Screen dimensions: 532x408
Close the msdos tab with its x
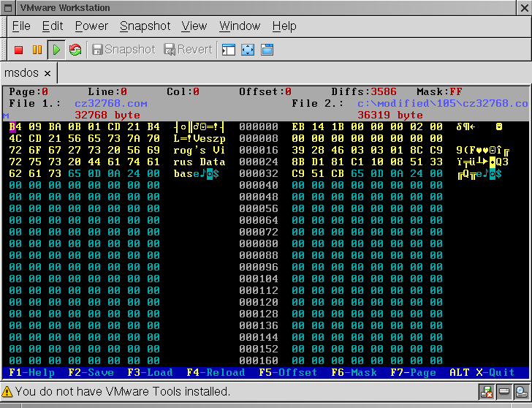(x=47, y=73)
